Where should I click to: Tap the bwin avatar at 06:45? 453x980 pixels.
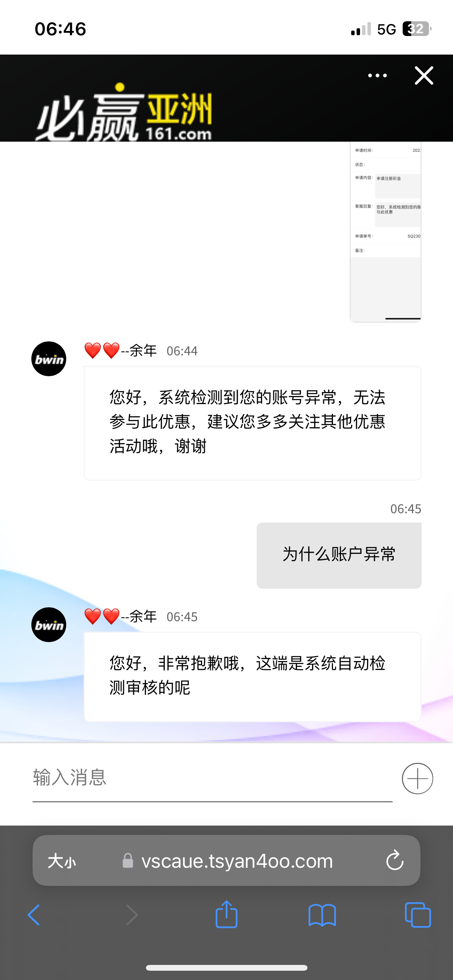[x=49, y=625]
